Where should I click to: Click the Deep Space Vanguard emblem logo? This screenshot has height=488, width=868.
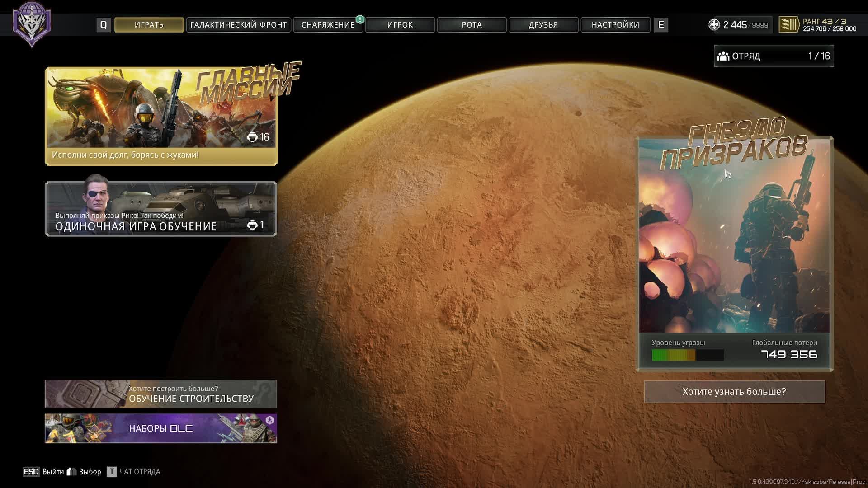coord(32,23)
